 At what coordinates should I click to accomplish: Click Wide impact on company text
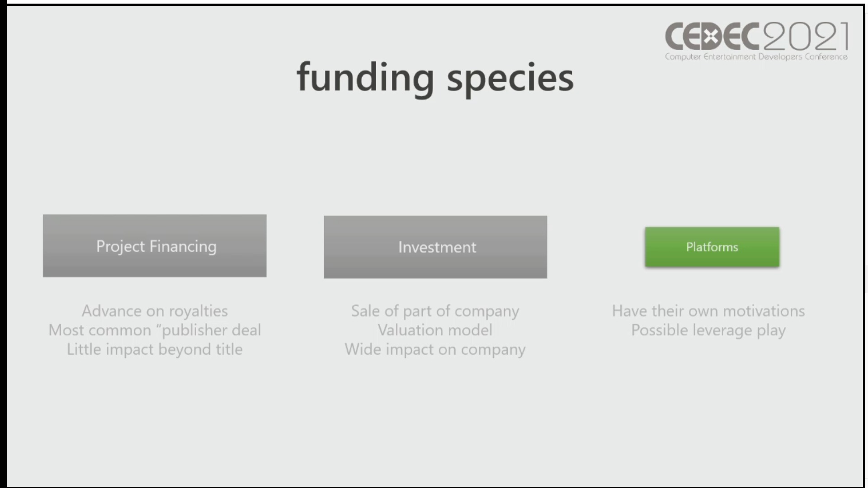point(435,349)
